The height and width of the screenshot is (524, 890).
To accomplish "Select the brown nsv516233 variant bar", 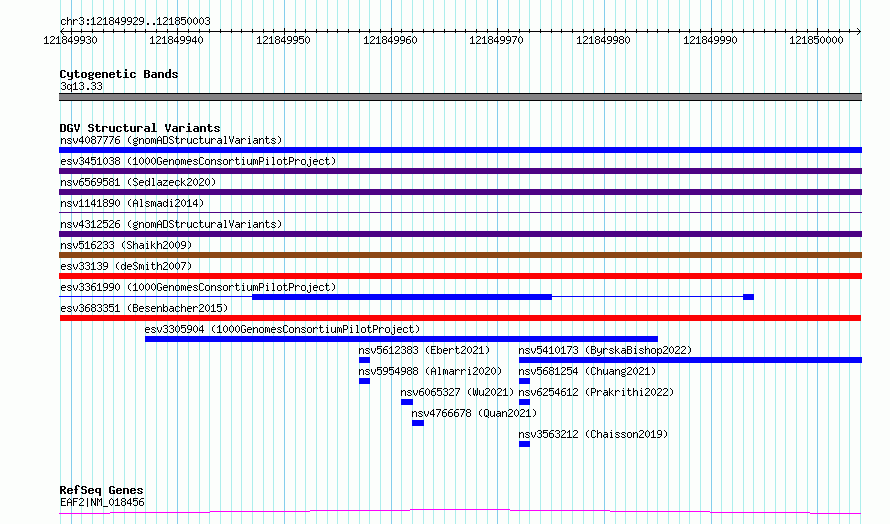I will click(x=460, y=255).
